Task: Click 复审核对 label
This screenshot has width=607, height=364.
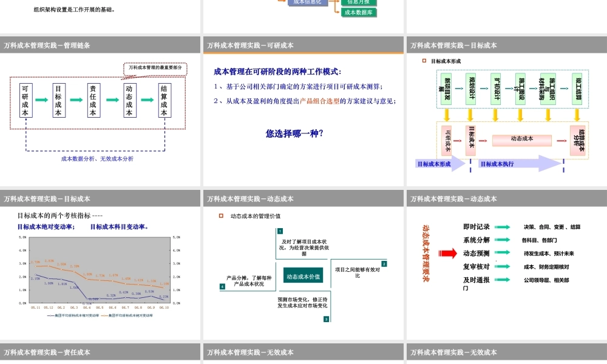Action: 476,266
